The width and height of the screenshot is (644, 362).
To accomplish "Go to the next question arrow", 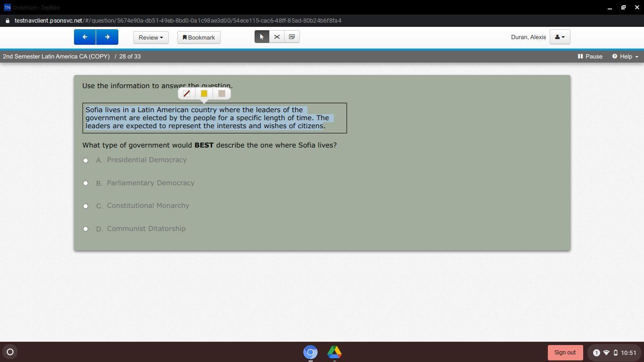I will tap(107, 37).
